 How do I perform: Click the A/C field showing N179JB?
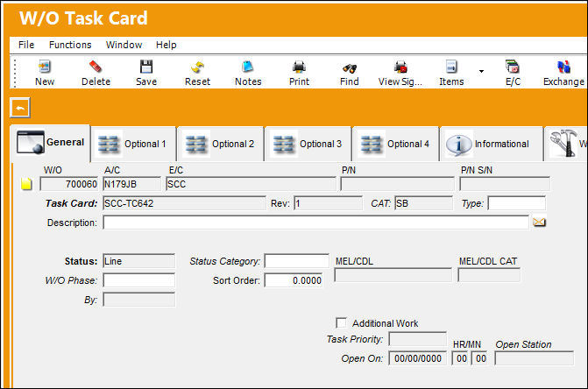point(131,184)
